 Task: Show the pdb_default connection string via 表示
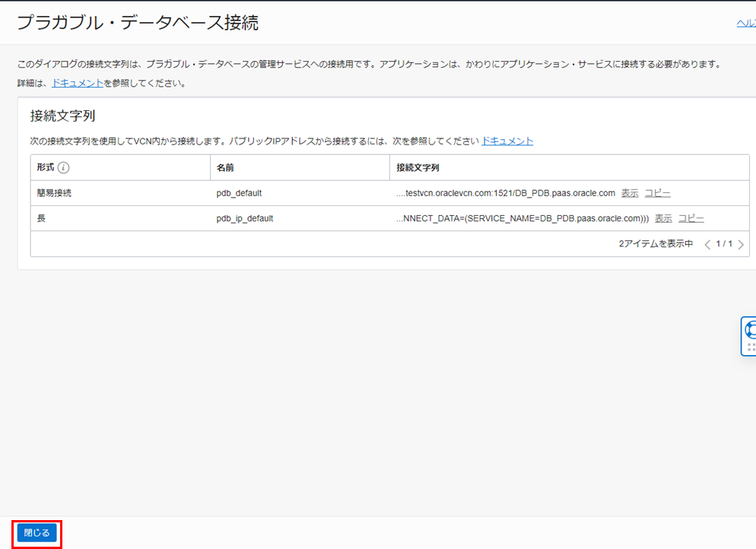(630, 193)
